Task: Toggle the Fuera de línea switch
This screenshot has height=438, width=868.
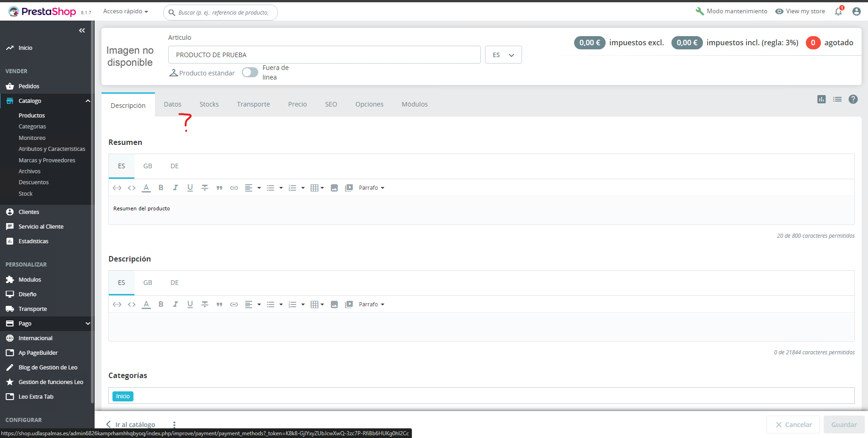Action: pos(250,72)
